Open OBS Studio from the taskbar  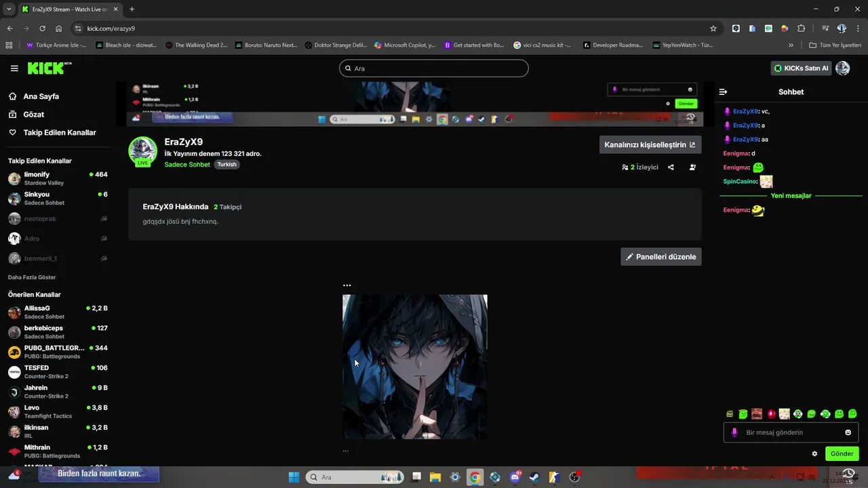pos(574,477)
